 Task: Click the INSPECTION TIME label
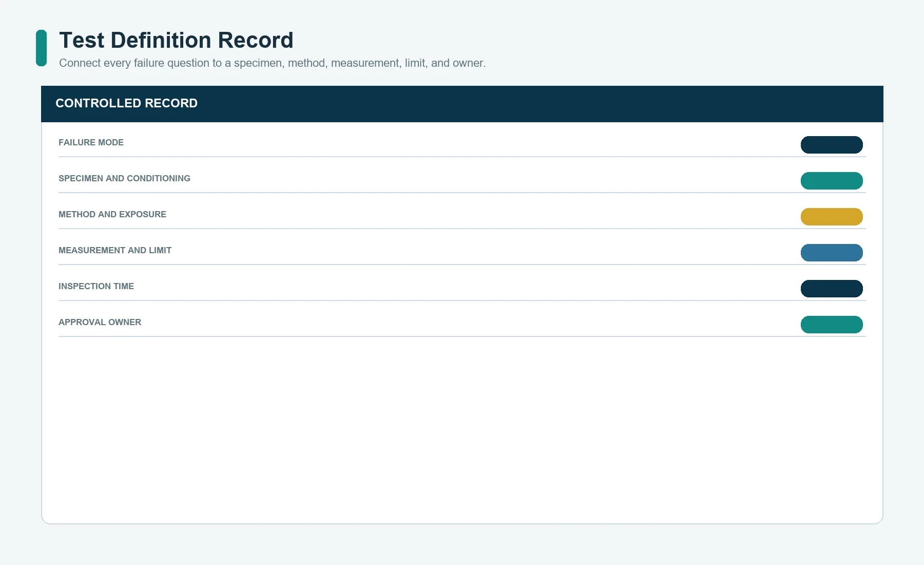pyautogui.click(x=96, y=286)
